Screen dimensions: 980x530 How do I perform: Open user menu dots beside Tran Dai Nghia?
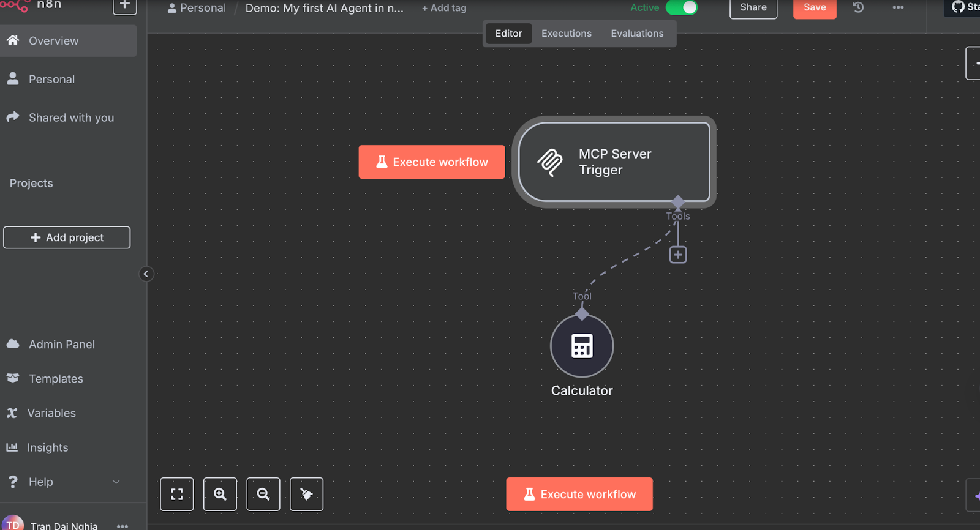pyautogui.click(x=123, y=526)
